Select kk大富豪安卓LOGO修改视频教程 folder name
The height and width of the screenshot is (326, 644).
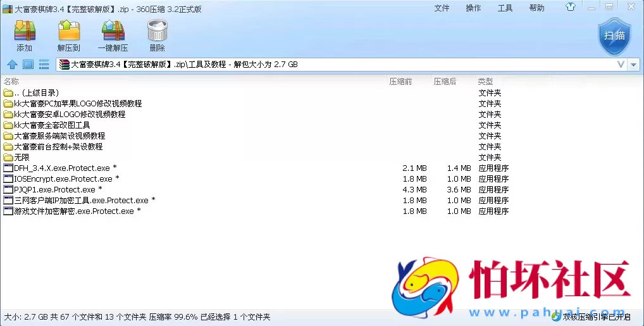click(70, 115)
